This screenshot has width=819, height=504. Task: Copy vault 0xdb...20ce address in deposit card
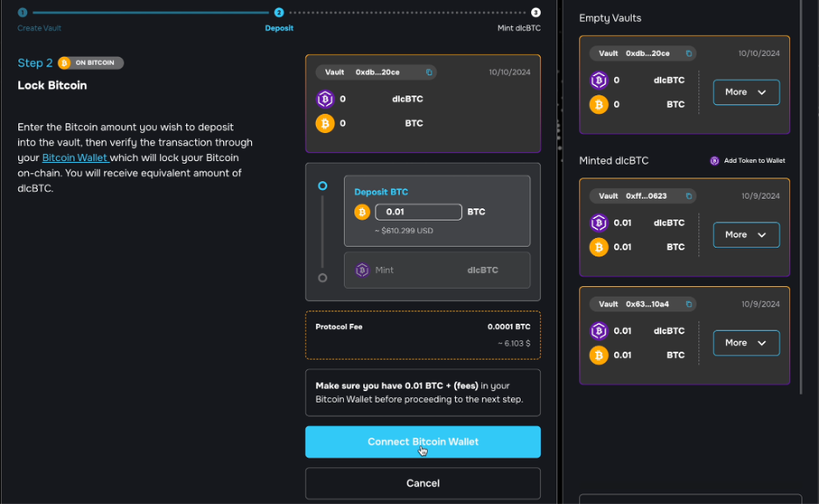(x=429, y=72)
